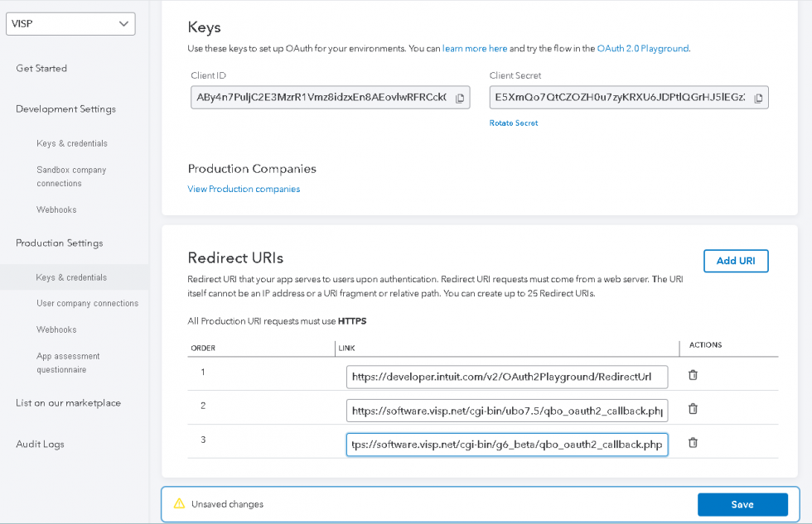Open View Production companies
This screenshot has width=812, height=524.
[244, 189]
